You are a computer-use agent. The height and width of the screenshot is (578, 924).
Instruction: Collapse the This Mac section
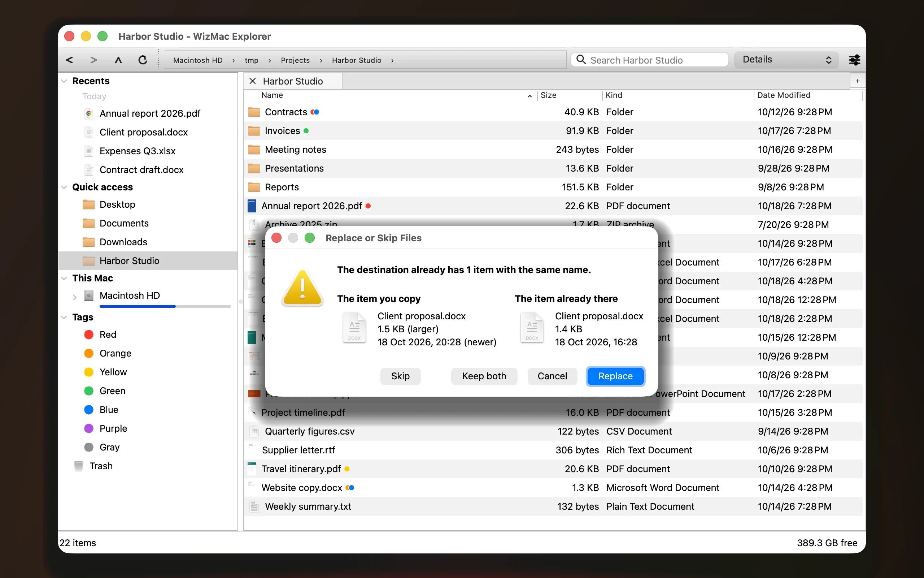pyautogui.click(x=64, y=278)
